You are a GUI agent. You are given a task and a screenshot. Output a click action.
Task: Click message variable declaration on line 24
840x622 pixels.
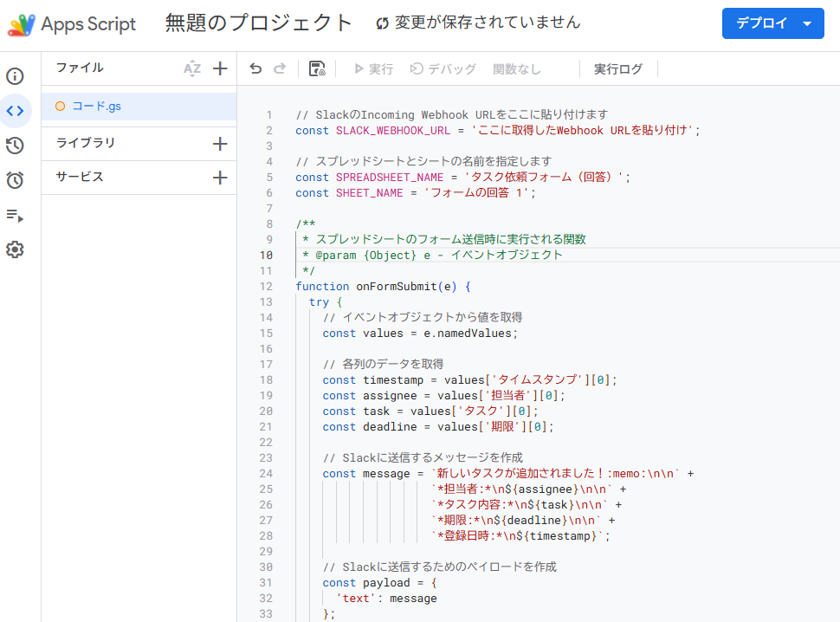pos(385,474)
